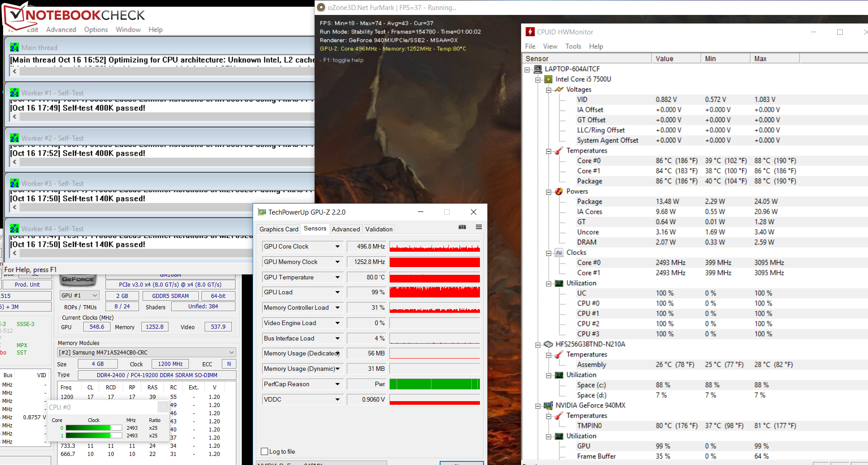This screenshot has height=465, width=868.
Task: Open the Tools menu in HWMonitor
Action: tap(573, 46)
